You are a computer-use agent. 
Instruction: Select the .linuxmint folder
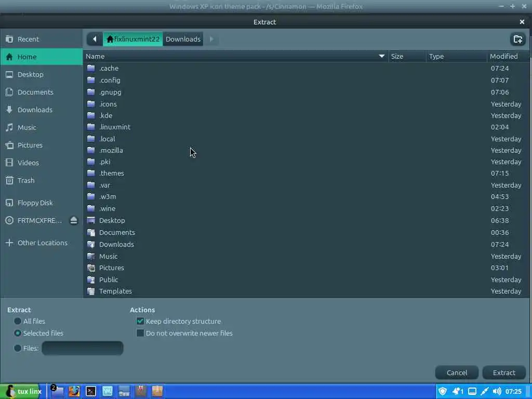[306, 127]
